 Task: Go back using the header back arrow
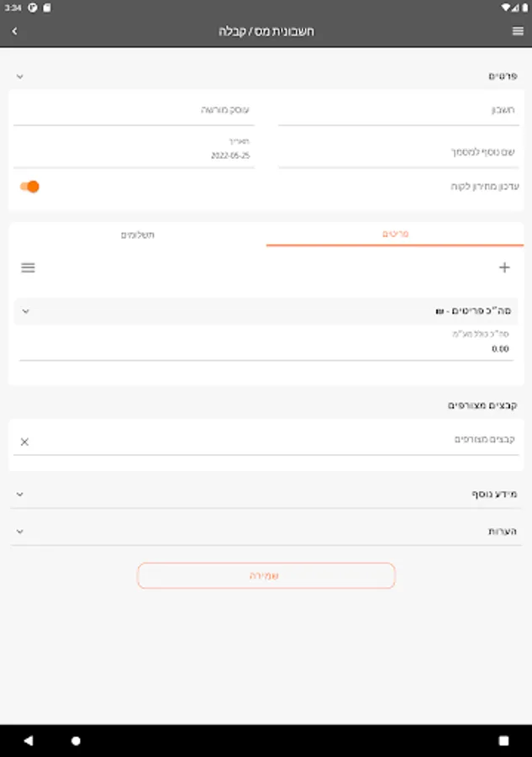[x=14, y=31]
